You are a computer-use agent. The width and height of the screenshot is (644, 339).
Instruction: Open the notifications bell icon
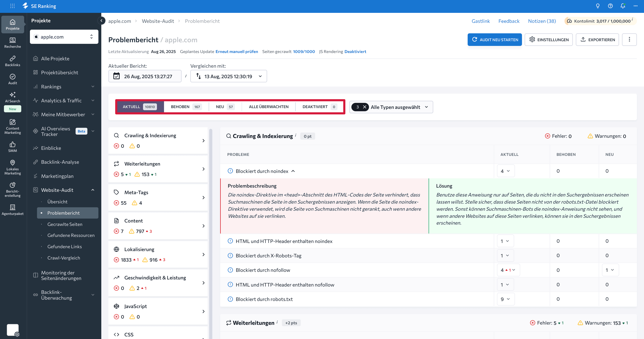[x=623, y=6]
